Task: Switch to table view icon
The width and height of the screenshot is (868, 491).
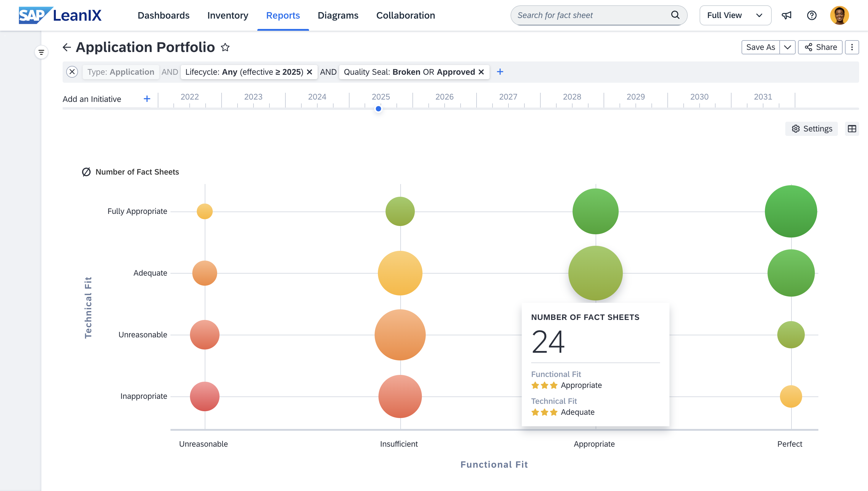Action: [x=852, y=129]
